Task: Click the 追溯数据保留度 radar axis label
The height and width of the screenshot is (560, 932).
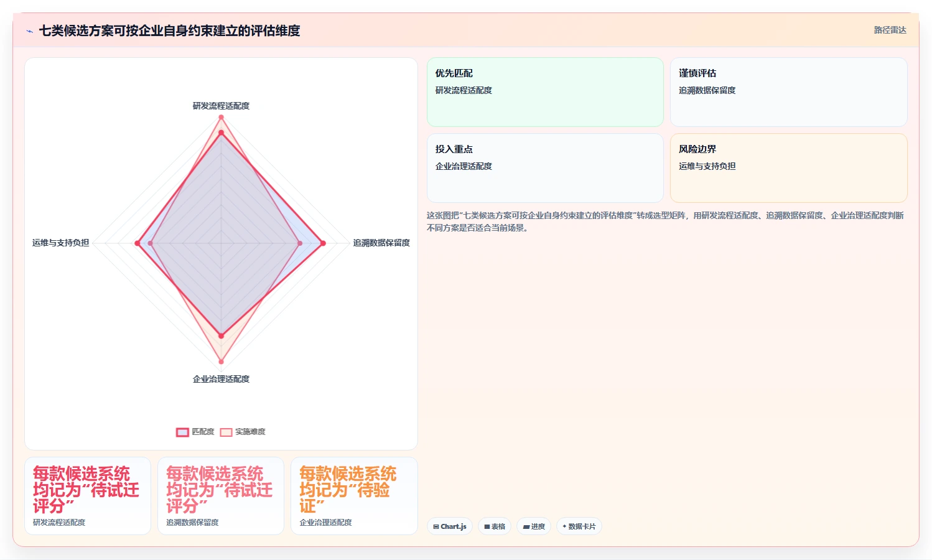Action: tap(381, 243)
